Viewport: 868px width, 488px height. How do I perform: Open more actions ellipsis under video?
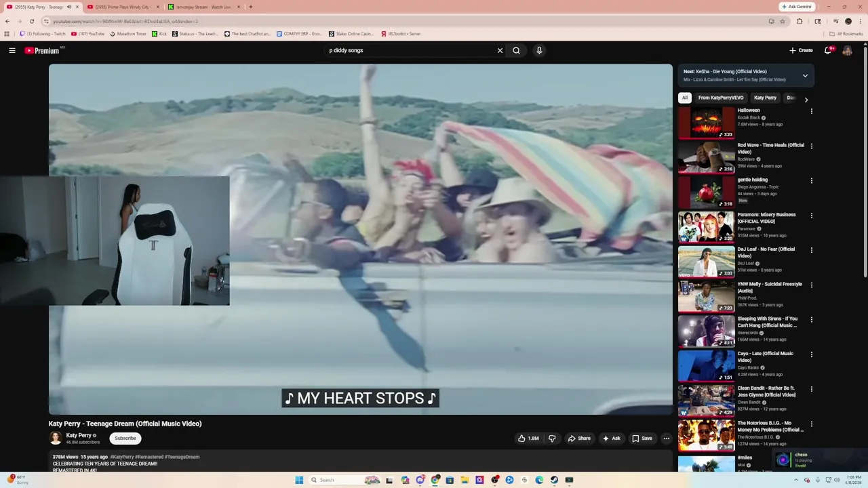tap(666, 439)
